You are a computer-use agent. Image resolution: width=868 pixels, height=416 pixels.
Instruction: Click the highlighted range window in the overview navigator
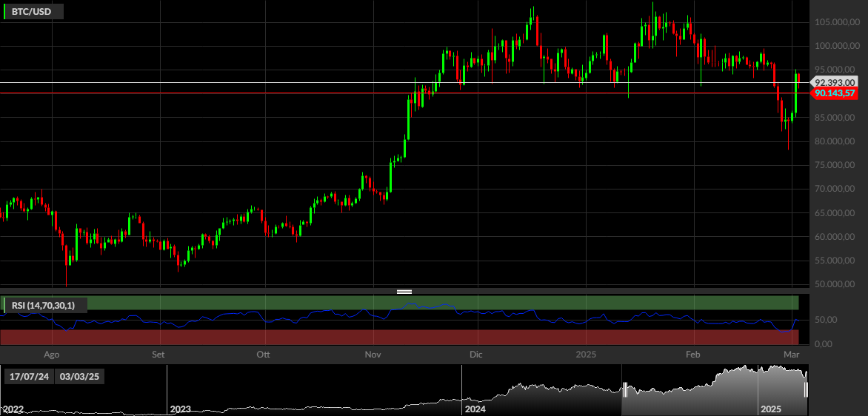715,390
